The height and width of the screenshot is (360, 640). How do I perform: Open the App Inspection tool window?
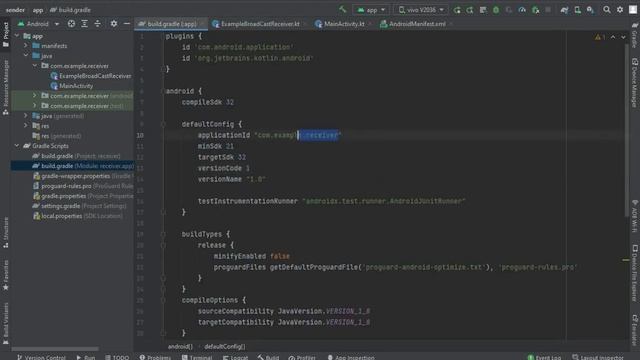pyautogui.click(x=351, y=357)
